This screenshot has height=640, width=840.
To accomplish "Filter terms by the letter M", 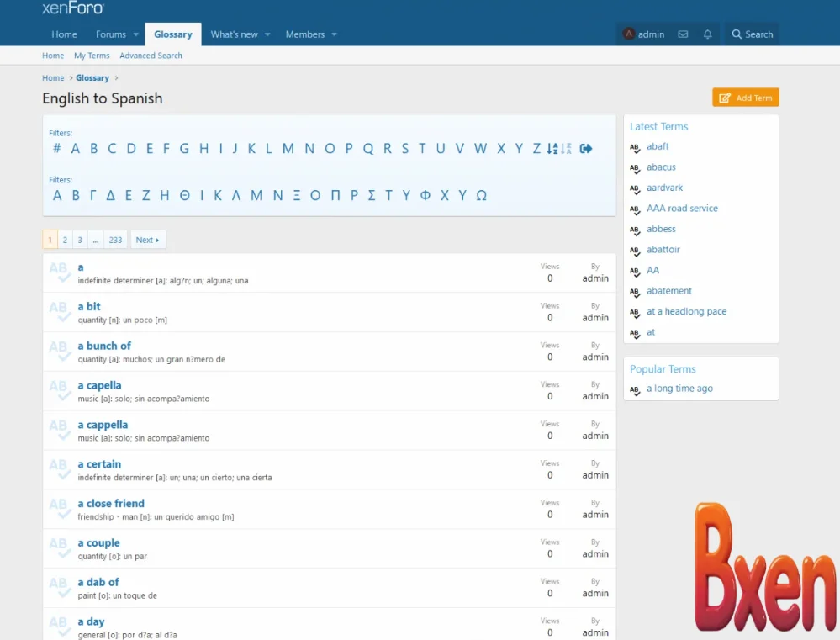I will click(x=288, y=149).
